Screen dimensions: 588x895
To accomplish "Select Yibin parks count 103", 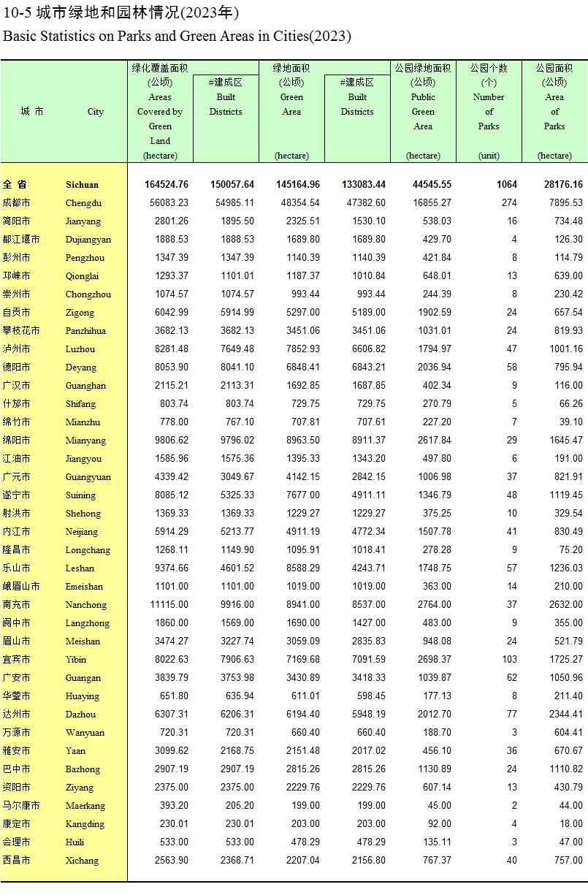I will pyautogui.click(x=509, y=660).
